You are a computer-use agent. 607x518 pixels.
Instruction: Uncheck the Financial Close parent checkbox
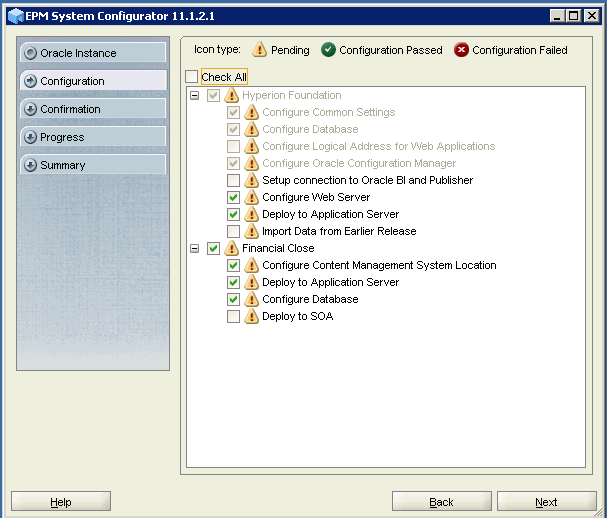(x=213, y=248)
